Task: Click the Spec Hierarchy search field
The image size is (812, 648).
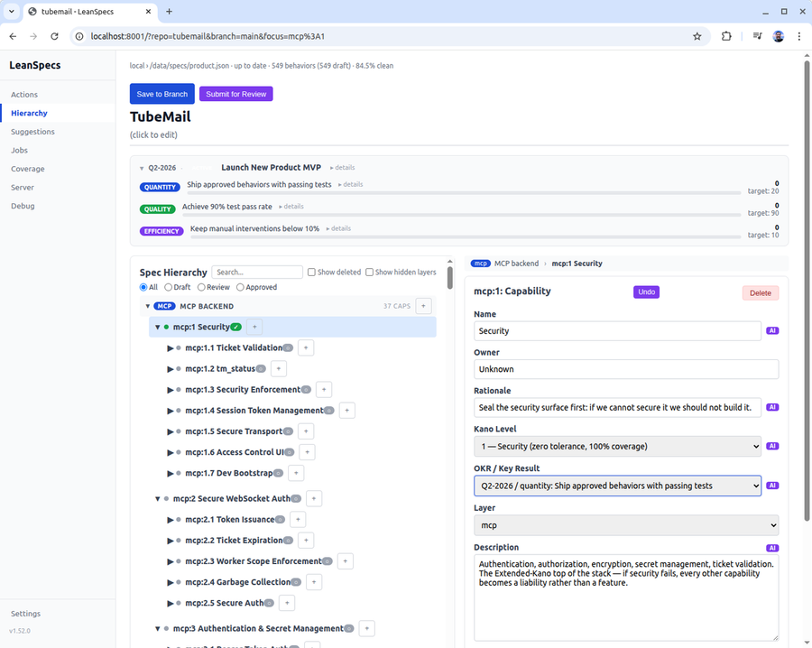Action: 257,273
